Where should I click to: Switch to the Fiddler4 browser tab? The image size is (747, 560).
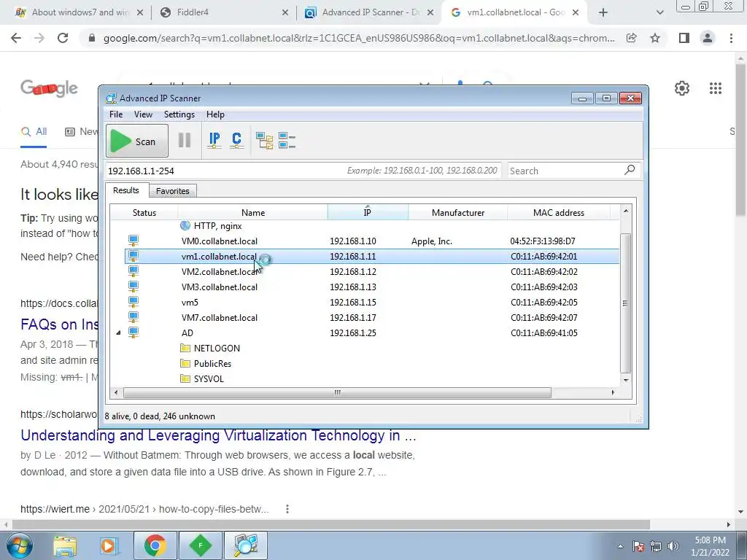(223, 12)
